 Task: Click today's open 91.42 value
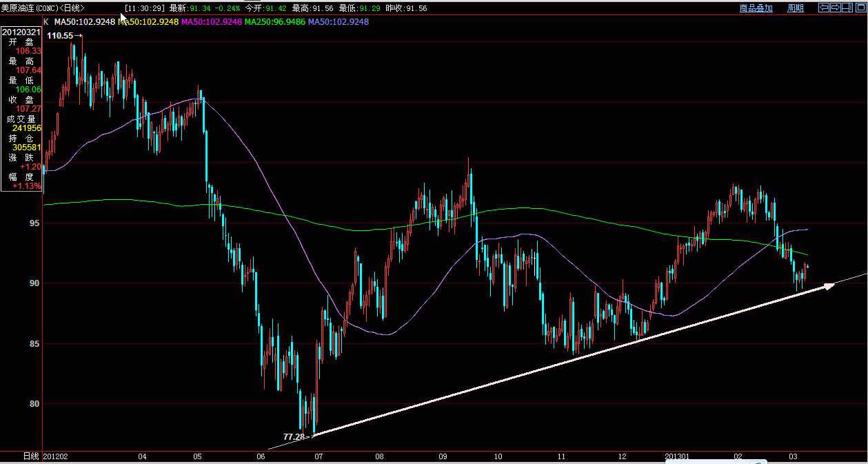click(277, 8)
